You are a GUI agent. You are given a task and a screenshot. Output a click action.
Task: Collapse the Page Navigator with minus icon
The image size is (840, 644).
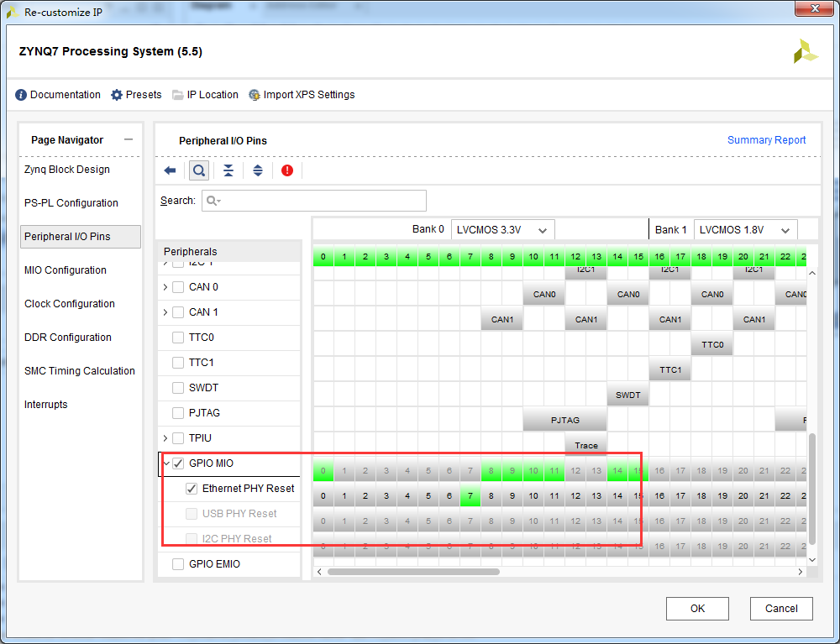pos(128,139)
